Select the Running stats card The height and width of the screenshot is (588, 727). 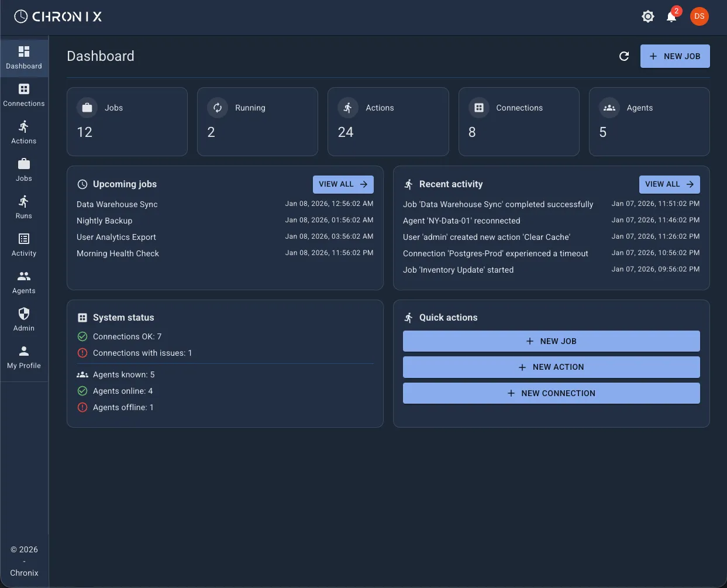coord(257,121)
